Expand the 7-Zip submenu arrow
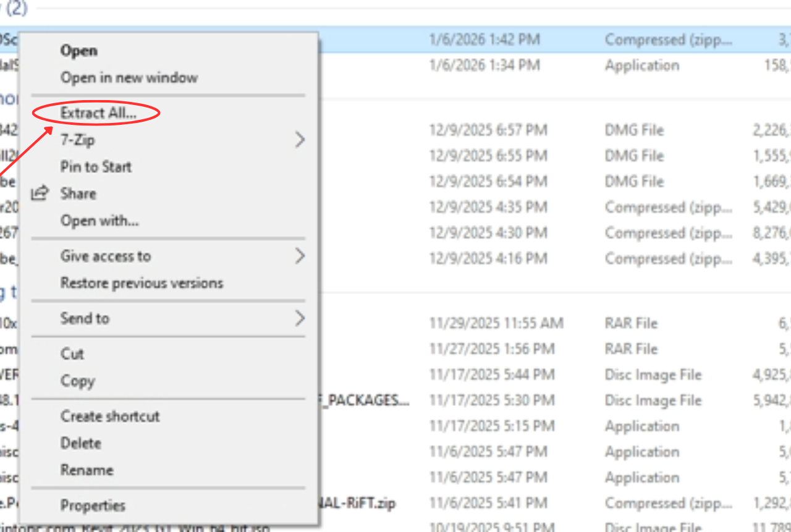 (300, 140)
